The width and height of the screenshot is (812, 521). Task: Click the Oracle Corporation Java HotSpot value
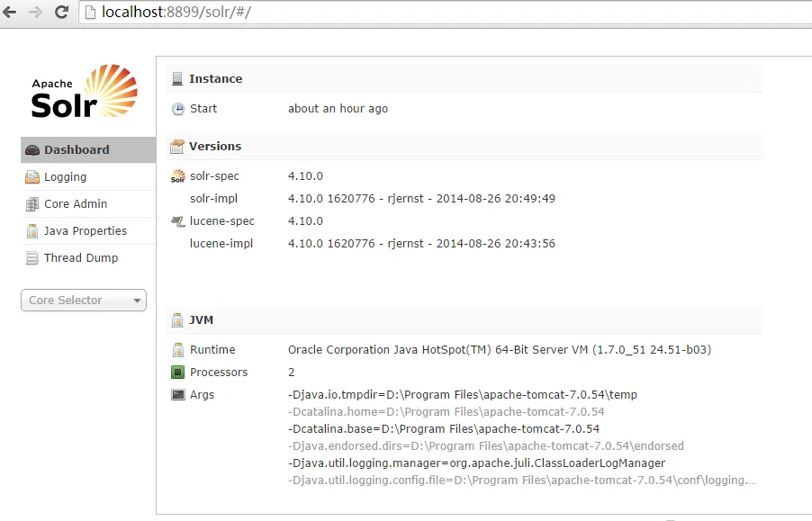click(x=500, y=350)
